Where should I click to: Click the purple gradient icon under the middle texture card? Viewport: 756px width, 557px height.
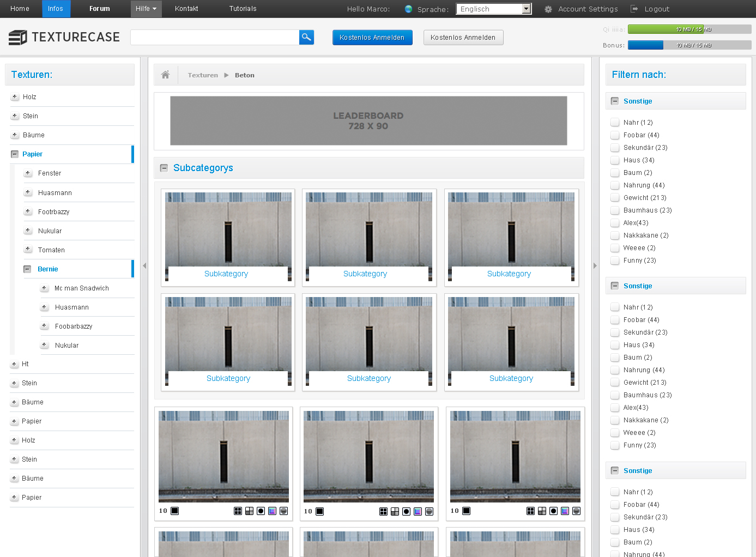click(418, 511)
